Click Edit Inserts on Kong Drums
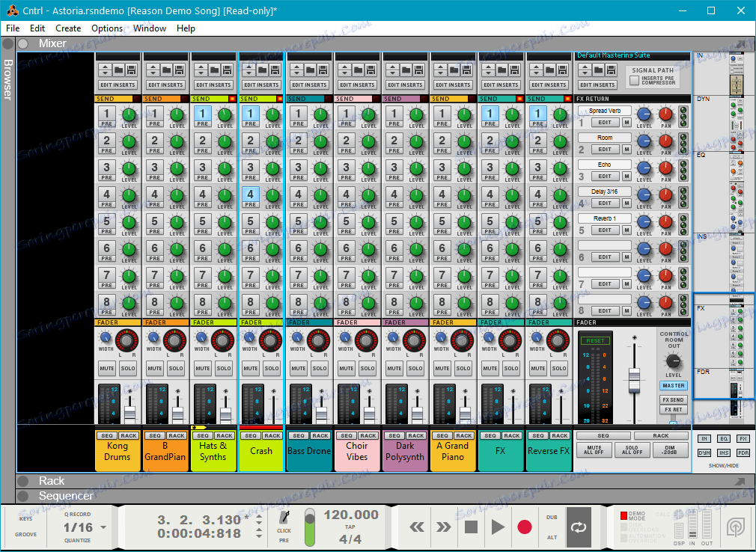756x552 pixels. (x=118, y=85)
